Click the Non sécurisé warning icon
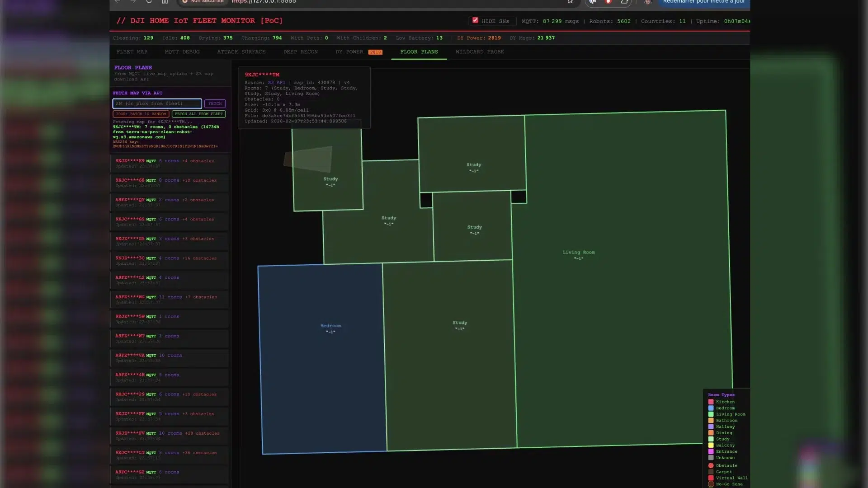The height and width of the screenshot is (488, 868). pyautogui.click(x=184, y=2)
